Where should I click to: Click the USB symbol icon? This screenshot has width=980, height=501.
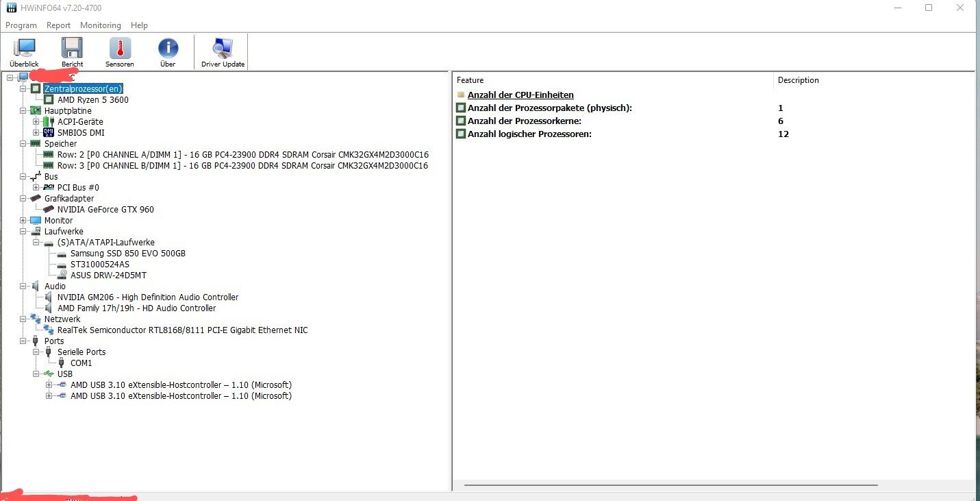pos(49,374)
